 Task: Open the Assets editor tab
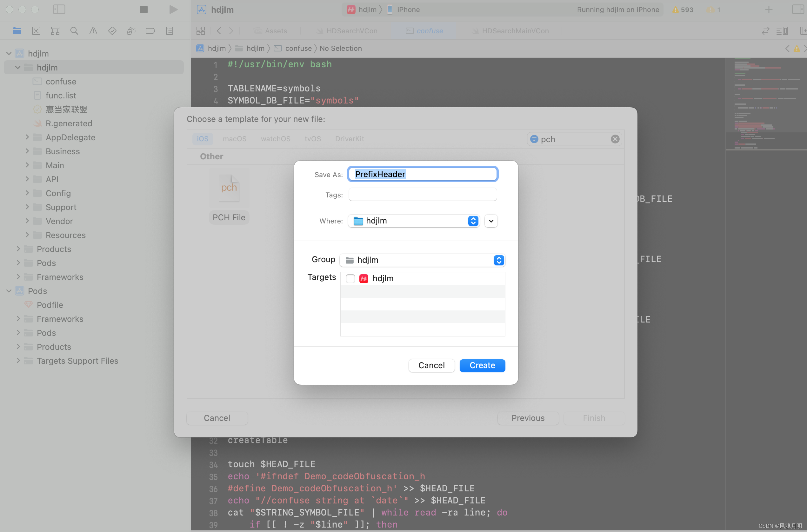coord(270,31)
